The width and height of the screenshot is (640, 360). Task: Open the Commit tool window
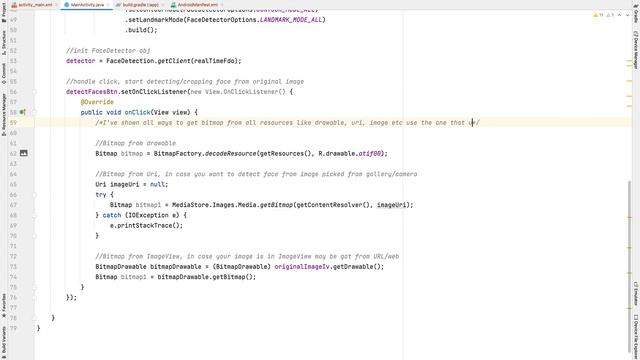click(x=4, y=74)
